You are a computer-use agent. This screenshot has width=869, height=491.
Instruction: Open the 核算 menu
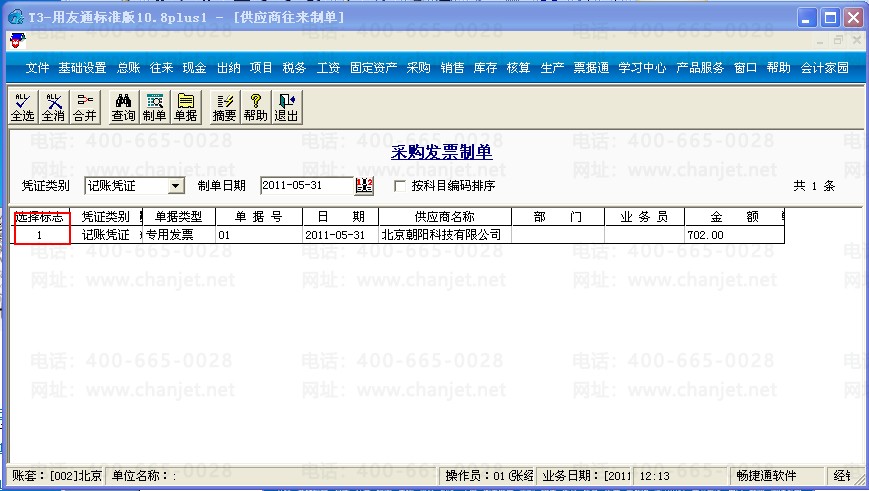pyautogui.click(x=519, y=68)
